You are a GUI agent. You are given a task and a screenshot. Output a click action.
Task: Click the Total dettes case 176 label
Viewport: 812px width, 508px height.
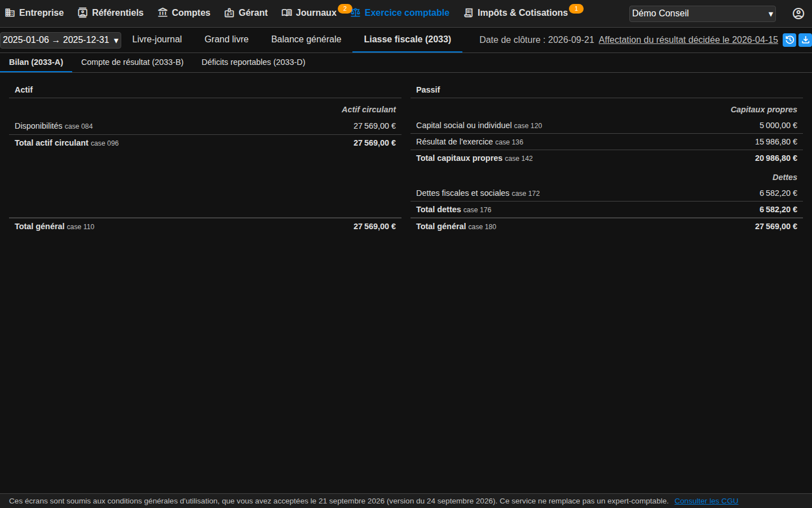point(453,209)
